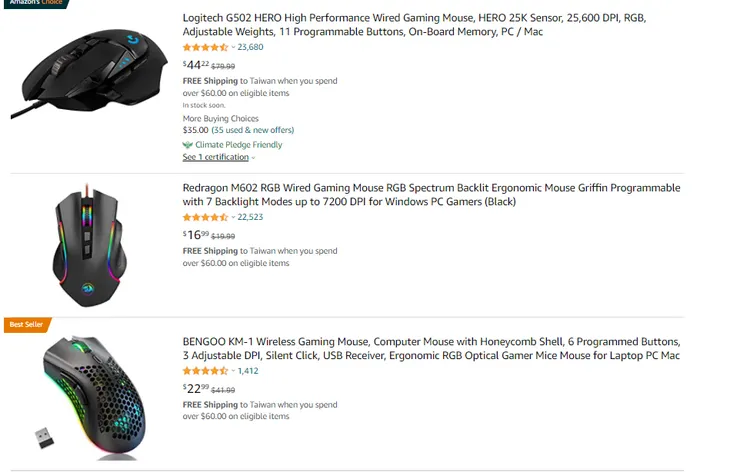
Task: Click the Climate Pledge Friendly leaf icon
Action: (188, 145)
